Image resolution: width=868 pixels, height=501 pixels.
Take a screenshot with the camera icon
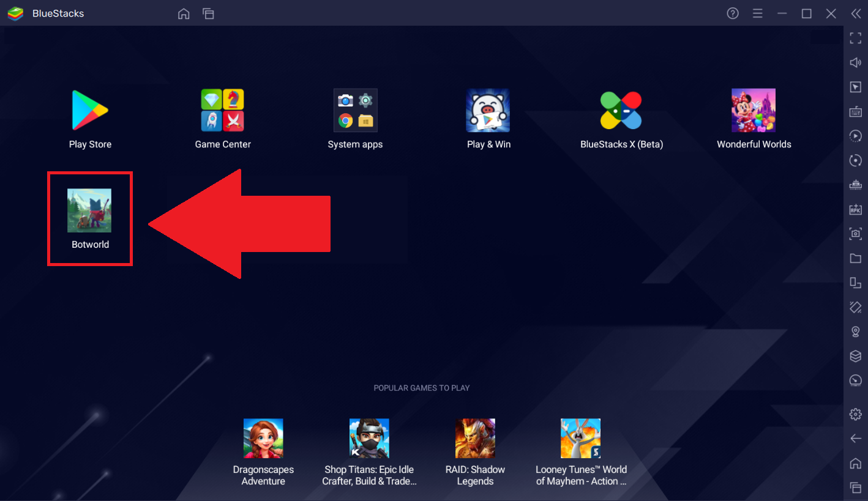click(856, 234)
